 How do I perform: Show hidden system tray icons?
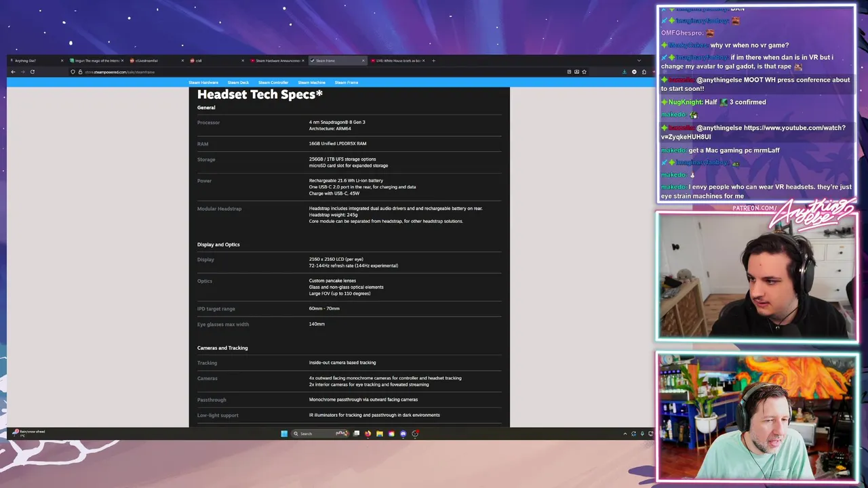pyautogui.click(x=625, y=434)
